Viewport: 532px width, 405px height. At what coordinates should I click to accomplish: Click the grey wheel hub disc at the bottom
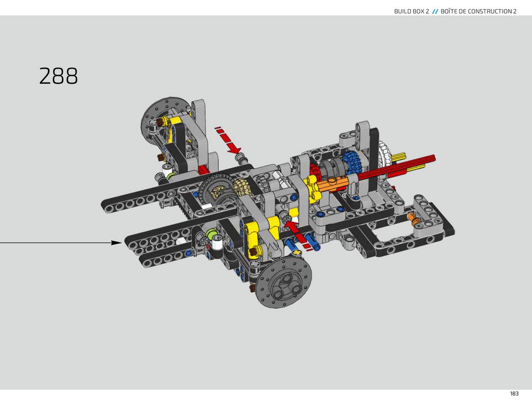283,282
